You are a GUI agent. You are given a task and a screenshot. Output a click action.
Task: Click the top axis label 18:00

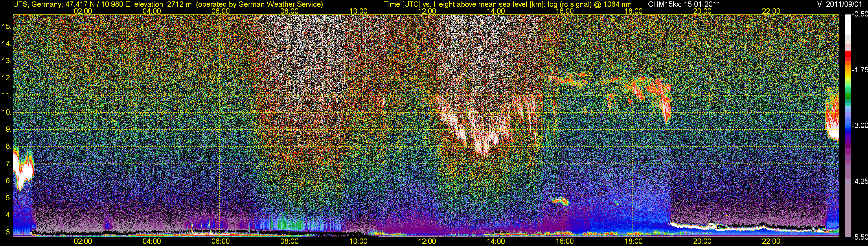(x=633, y=11)
